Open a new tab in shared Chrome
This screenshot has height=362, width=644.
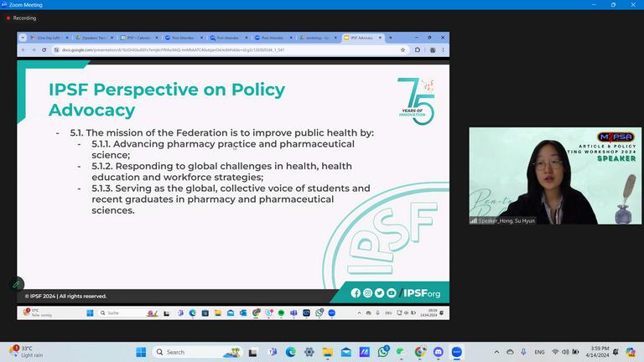pos(390,38)
